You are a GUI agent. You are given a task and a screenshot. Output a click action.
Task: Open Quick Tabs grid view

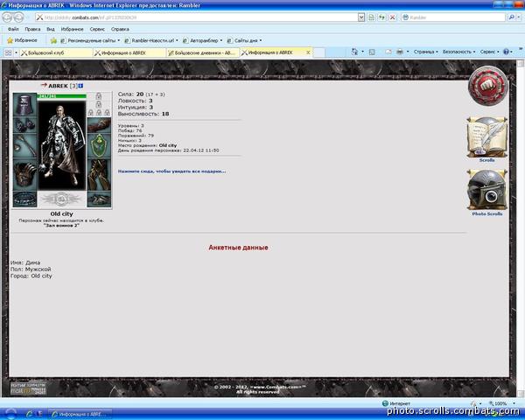pyautogui.click(x=9, y=52)
